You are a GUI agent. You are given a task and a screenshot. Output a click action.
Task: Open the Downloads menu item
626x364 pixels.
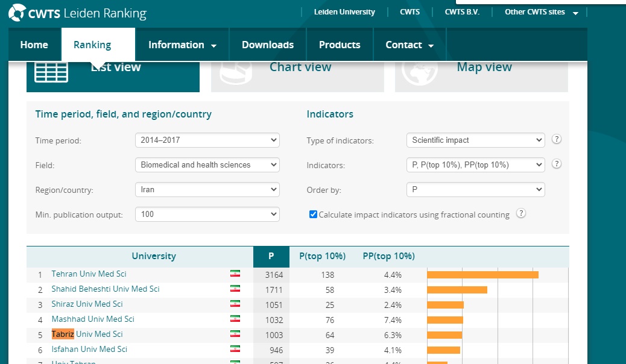[267, 45]
